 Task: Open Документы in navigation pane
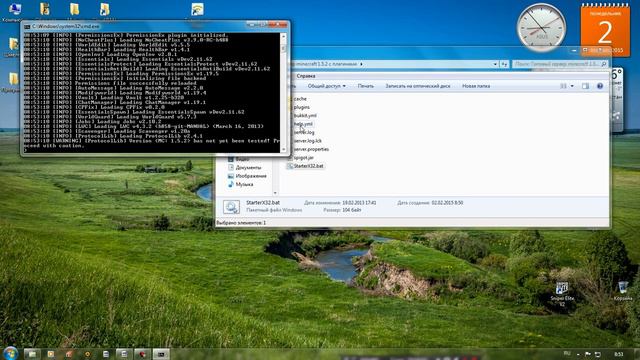248,168
